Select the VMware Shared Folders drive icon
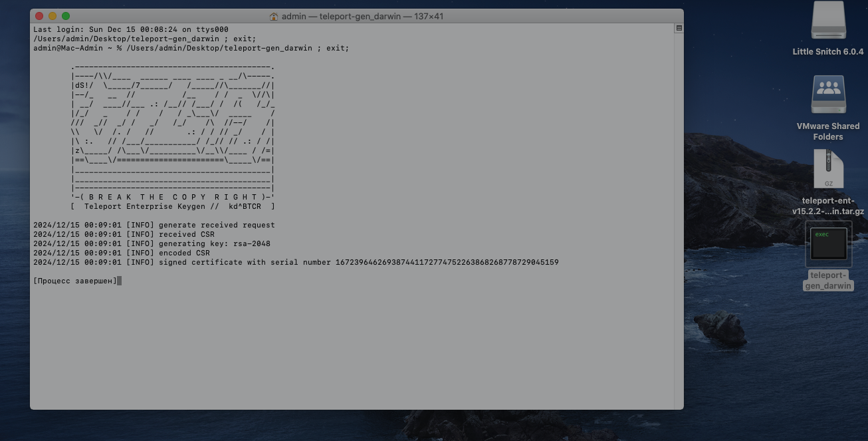The width and height of the screenshot is (868, 441). pos(828,94)
